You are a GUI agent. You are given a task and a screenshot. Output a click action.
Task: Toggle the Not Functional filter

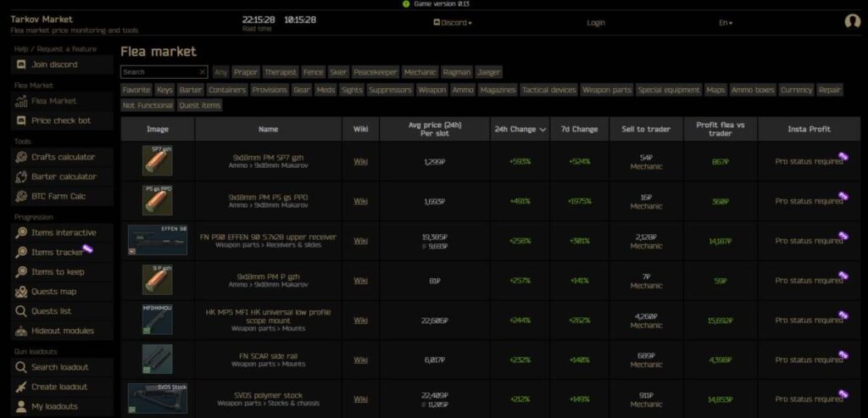147,105
